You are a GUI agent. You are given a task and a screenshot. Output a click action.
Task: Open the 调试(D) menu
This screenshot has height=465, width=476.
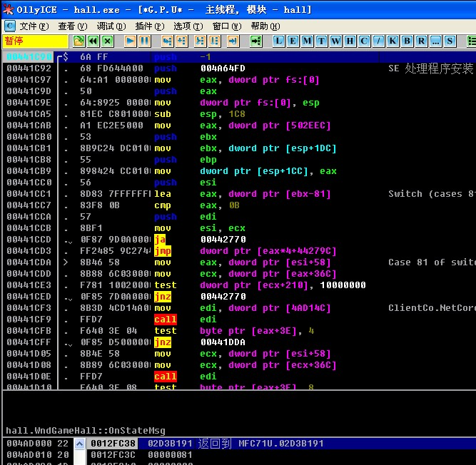click(x=111, y=26)
